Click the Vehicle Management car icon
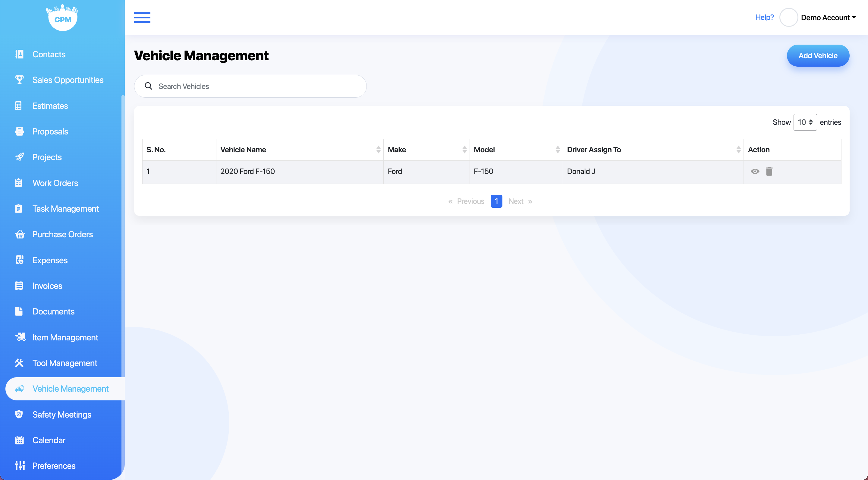 (x=20, y=389)
